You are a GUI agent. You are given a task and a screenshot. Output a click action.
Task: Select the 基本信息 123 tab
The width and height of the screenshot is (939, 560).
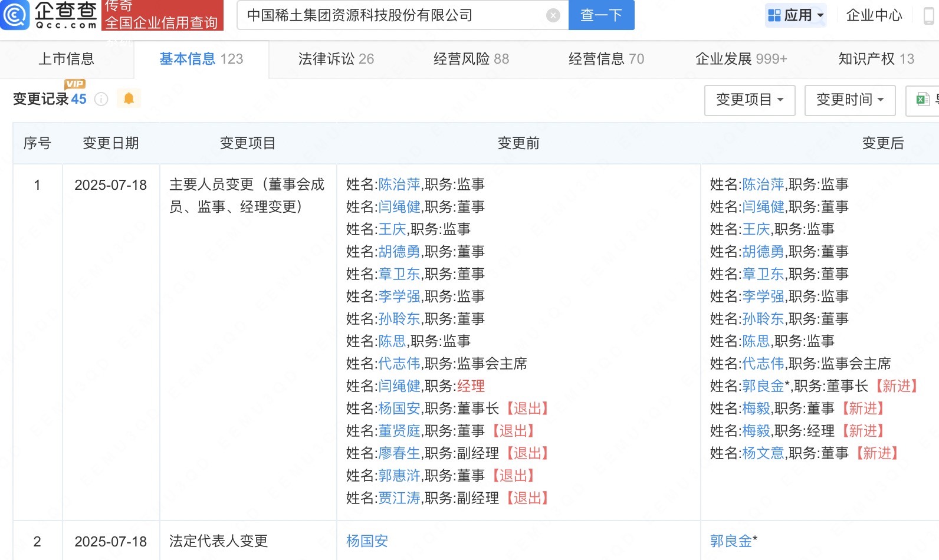[201, 59]
